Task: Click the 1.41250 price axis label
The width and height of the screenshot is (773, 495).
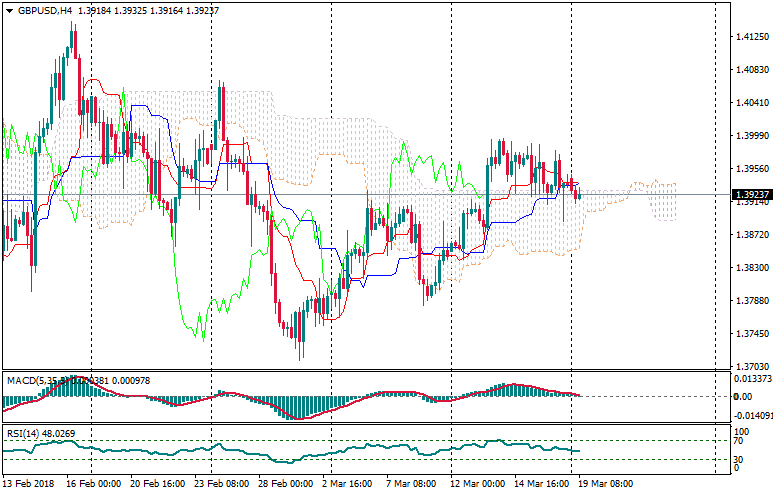Action: [x=750, y=37]
